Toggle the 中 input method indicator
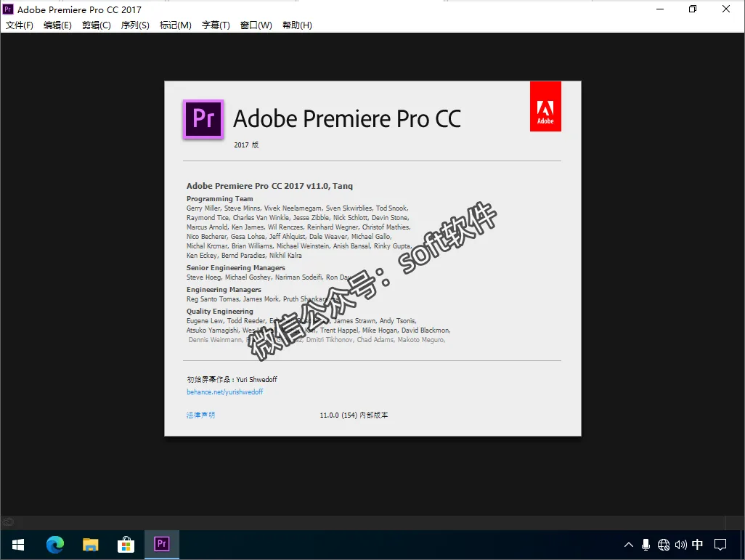Screen dimensions: 745x560 [698, 544]
